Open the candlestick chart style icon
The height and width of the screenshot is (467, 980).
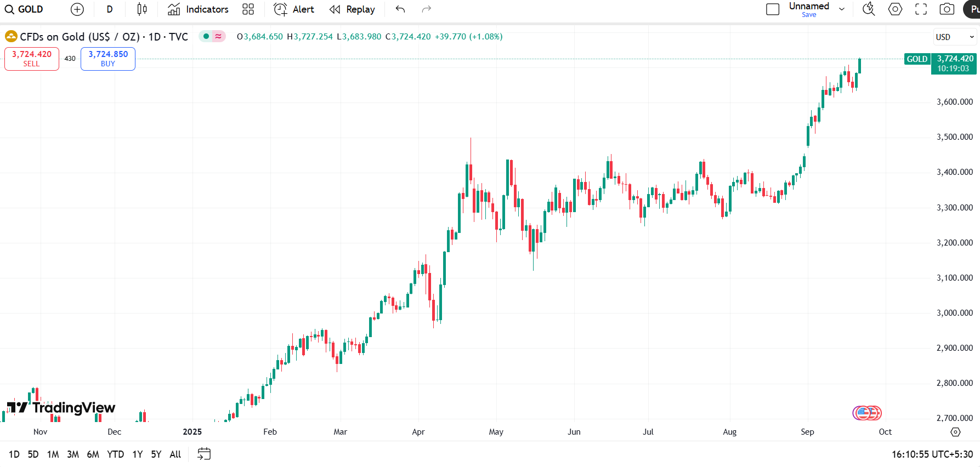[x=142, y=9]
